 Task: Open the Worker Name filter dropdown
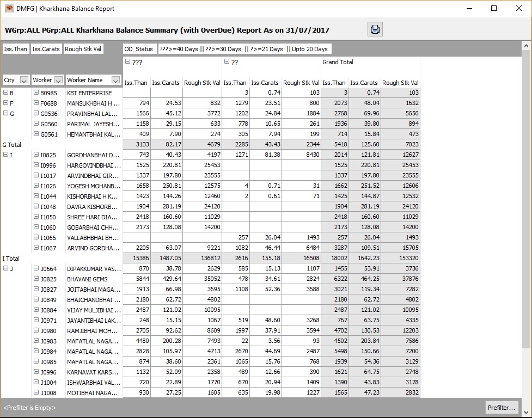(x=115, y=81)
